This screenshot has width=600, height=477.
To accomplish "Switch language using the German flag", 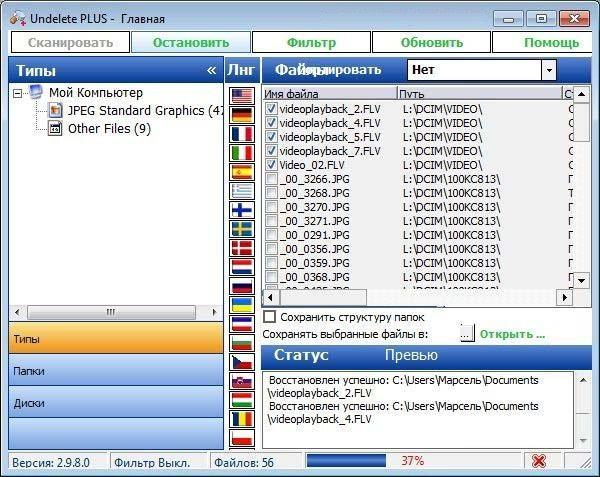I will (242, 115).
